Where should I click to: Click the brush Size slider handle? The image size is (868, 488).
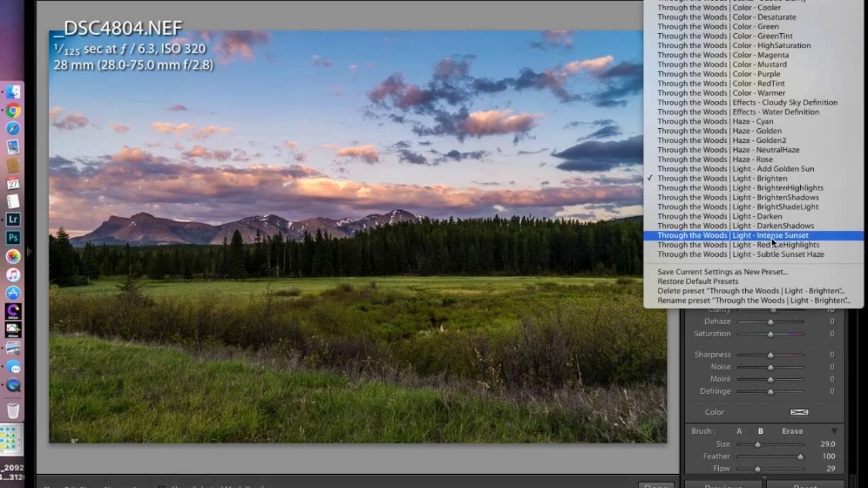(x=757, y=445)
